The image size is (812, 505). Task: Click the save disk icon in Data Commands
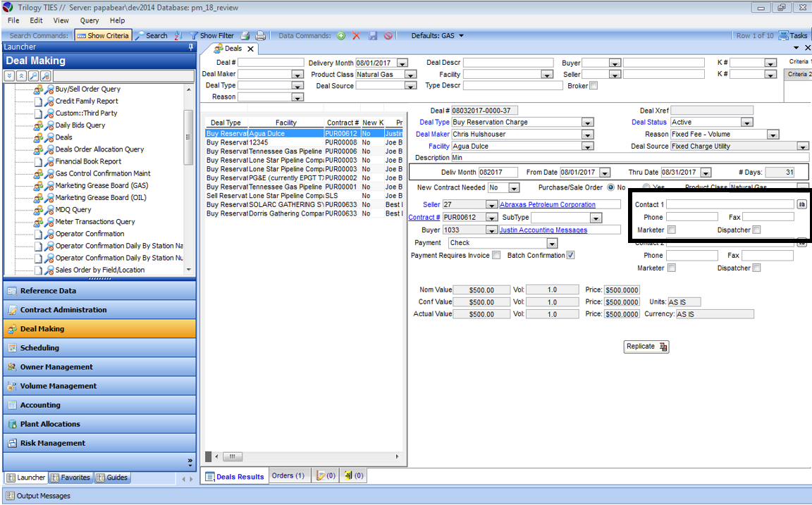tap(372, 35)
